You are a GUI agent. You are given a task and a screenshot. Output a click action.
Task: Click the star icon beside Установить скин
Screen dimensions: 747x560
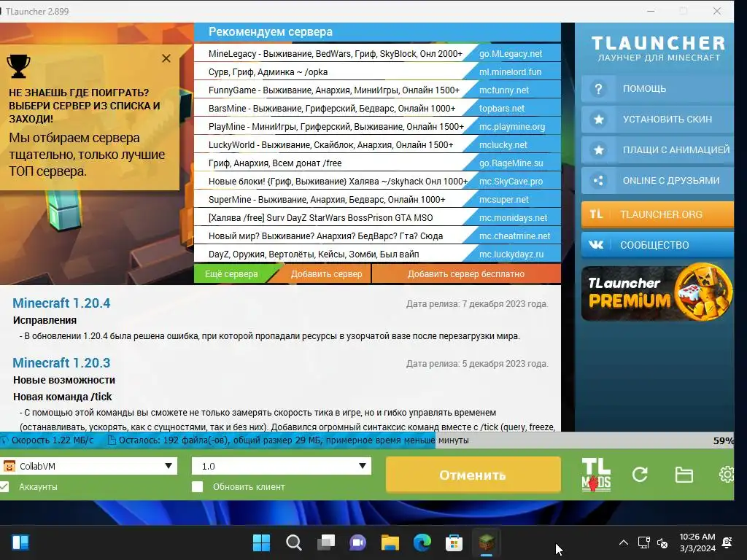pos(598,120)
